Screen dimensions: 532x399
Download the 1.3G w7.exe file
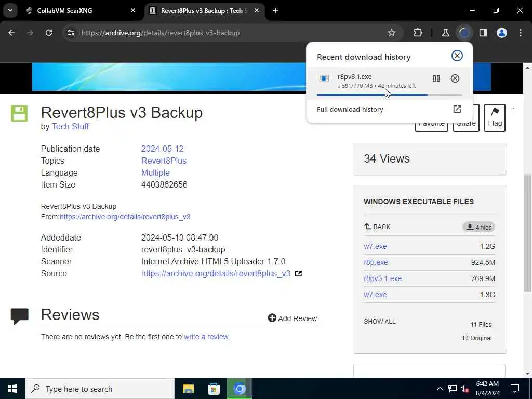pyautogui.click(x=375, y=295)
